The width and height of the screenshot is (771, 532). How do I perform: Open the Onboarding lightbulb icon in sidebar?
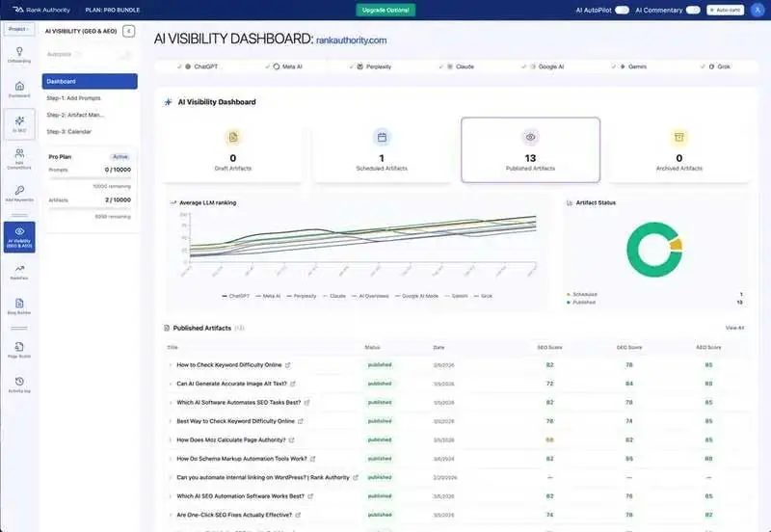19,51
